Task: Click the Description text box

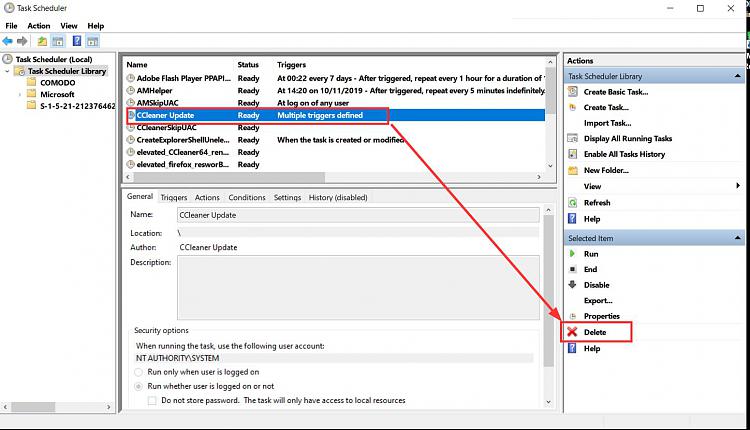Action: click(x=358, y=287)
